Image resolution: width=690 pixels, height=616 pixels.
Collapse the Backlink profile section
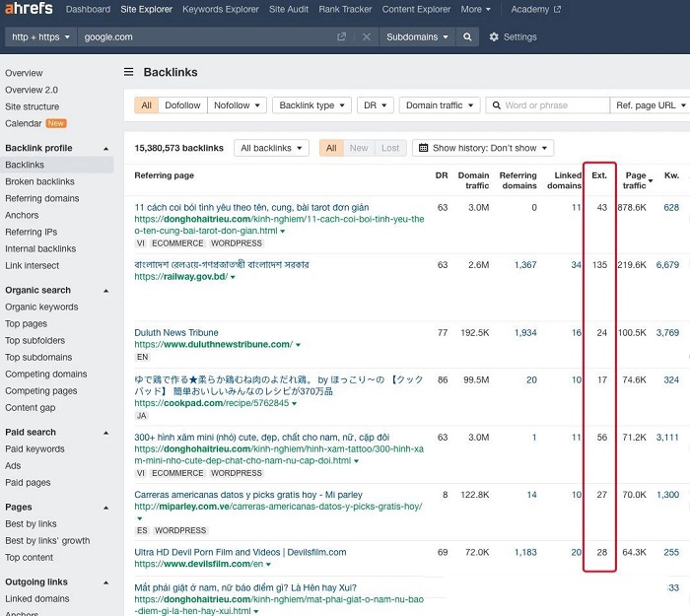pos(105,148)
